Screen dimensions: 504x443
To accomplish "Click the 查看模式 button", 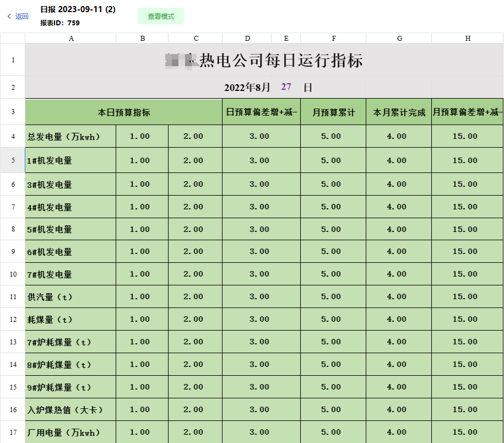I will click(160, 16).
